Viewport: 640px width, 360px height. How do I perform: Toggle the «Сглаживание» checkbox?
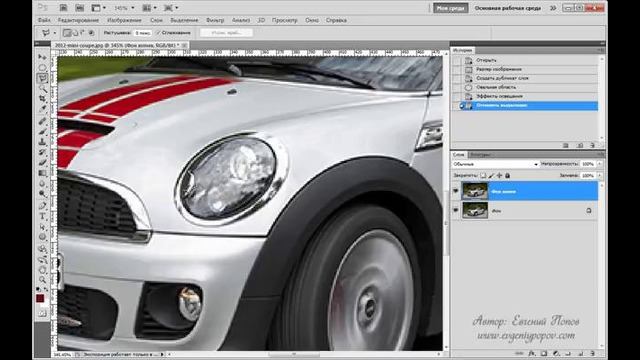pos(158,33)
